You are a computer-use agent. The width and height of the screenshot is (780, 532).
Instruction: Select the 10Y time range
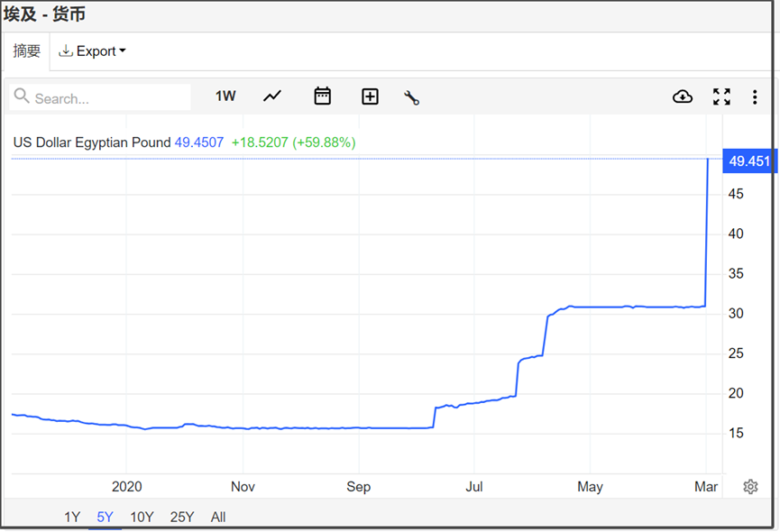[x=142, y=517]
